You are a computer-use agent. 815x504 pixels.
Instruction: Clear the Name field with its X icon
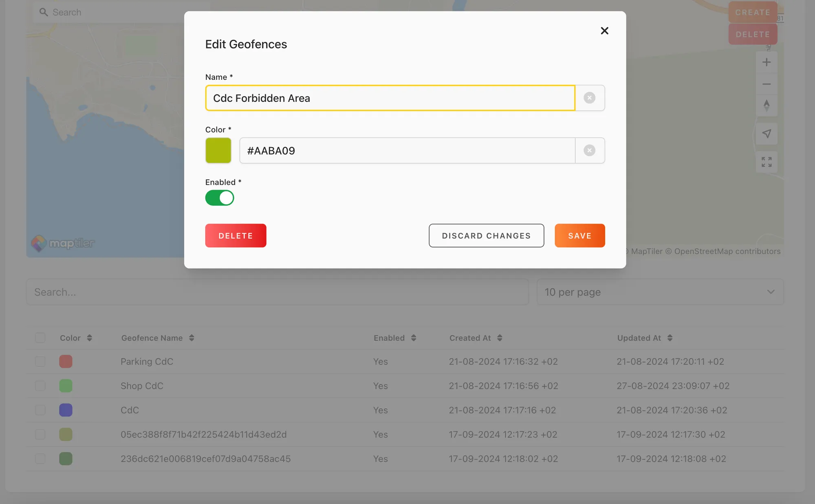589,98
